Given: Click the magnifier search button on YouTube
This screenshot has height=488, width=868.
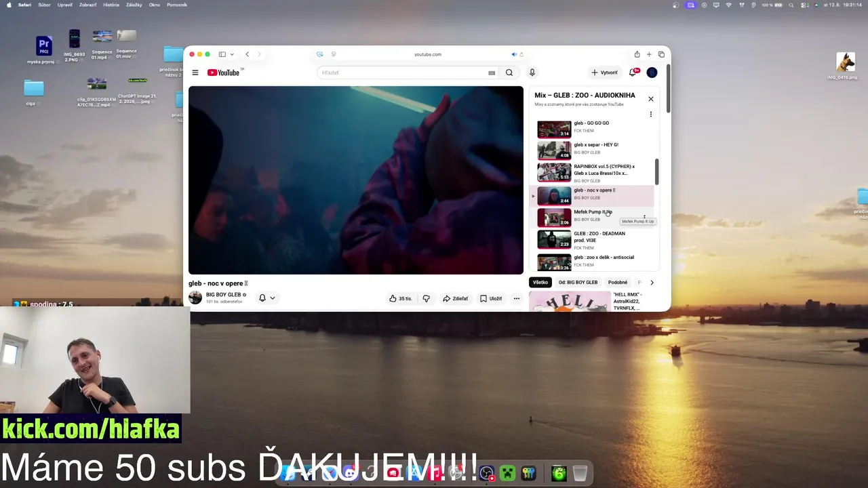Looking at the screenshot, I should pos(509,73).
